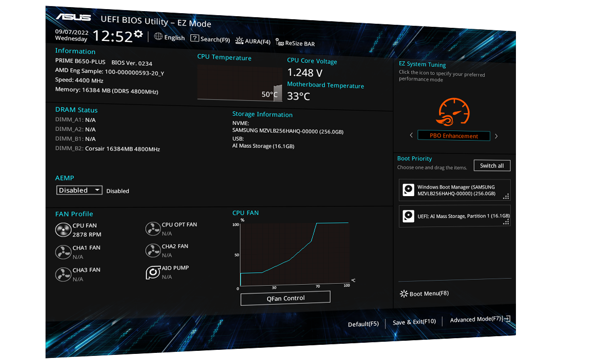This screenshot has width=607, height=364.
Task: Select UEFI AI Mass Storage boot entry
Action: pyautogui.click(x=454, y=216)
